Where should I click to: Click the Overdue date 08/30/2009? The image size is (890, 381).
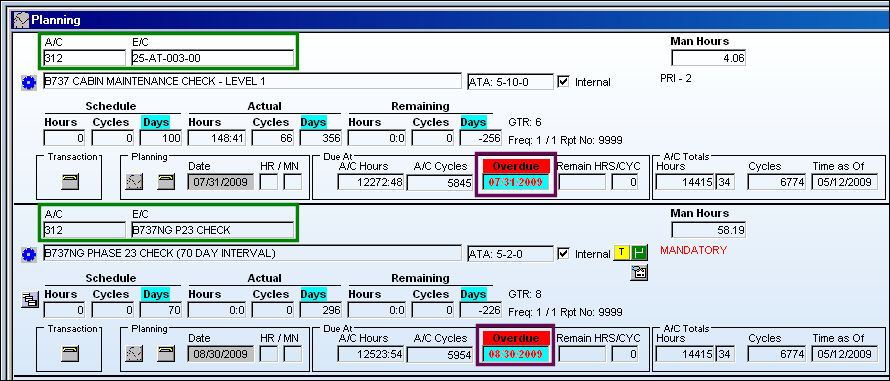(515, 354)
